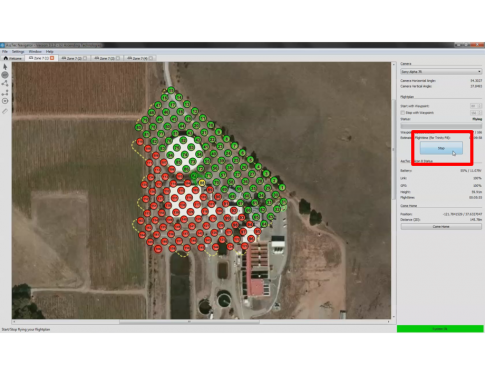Choose the circular waypoint tool
The image size is (485, 375).
(x=5, y=75)
